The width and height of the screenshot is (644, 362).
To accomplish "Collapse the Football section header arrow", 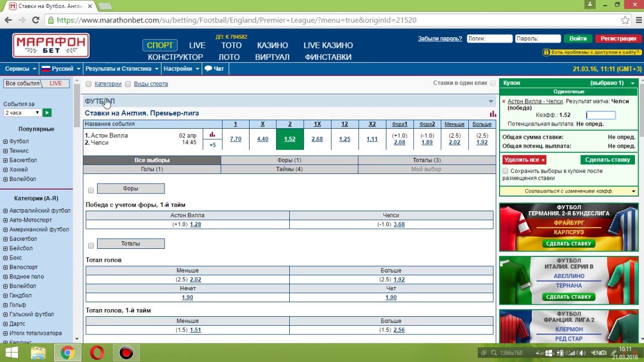I will point(491,102).
